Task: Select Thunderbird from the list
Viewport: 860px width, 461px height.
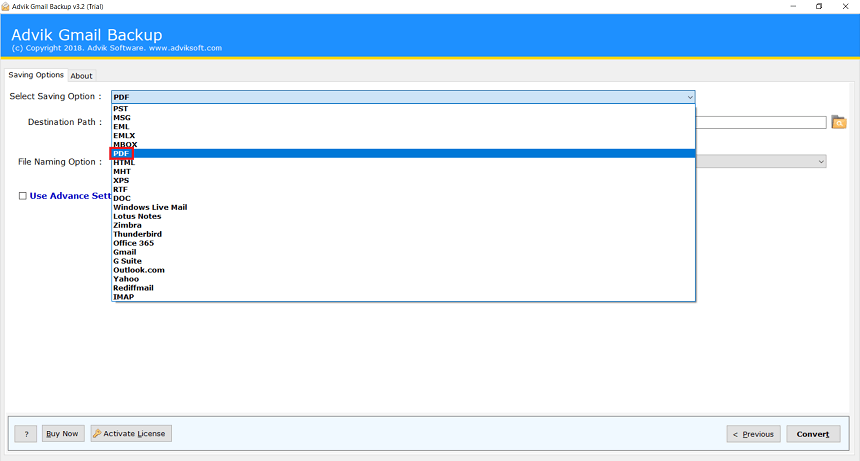Action: click(x=403, y=234)
